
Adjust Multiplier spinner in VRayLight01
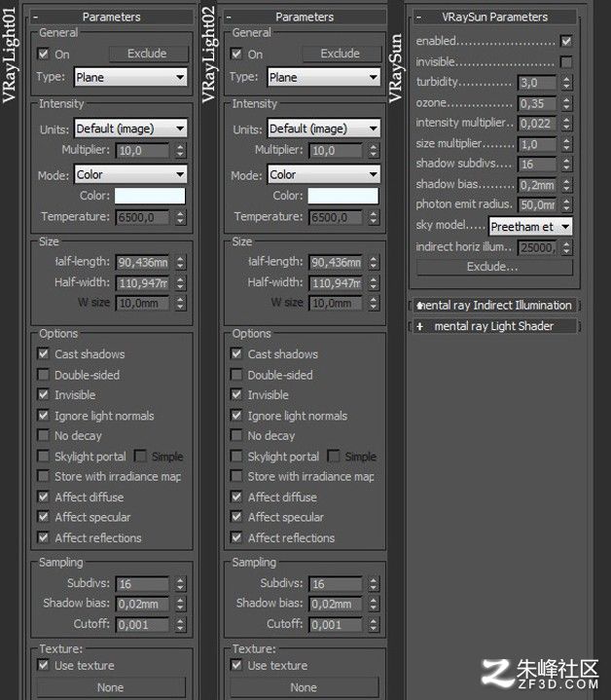click(x=180, y=151)
